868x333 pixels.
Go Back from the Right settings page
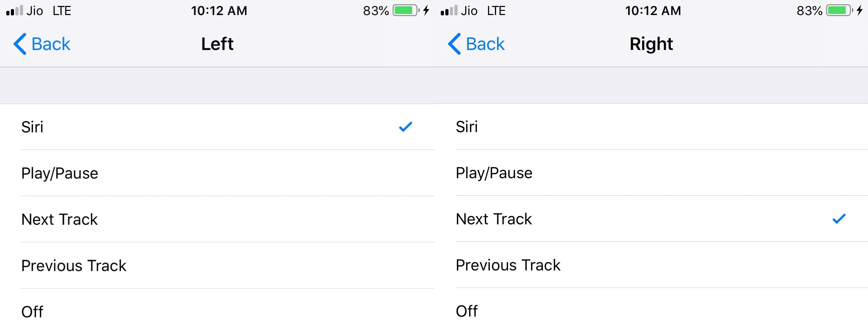click(476, 44)
